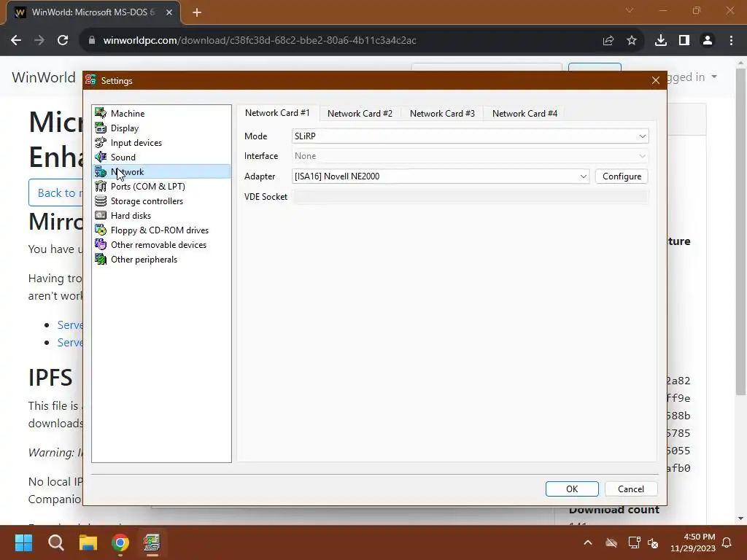This screenshot has width=747, height=560.
Task: Open the notifications bell
Action: 727,542
